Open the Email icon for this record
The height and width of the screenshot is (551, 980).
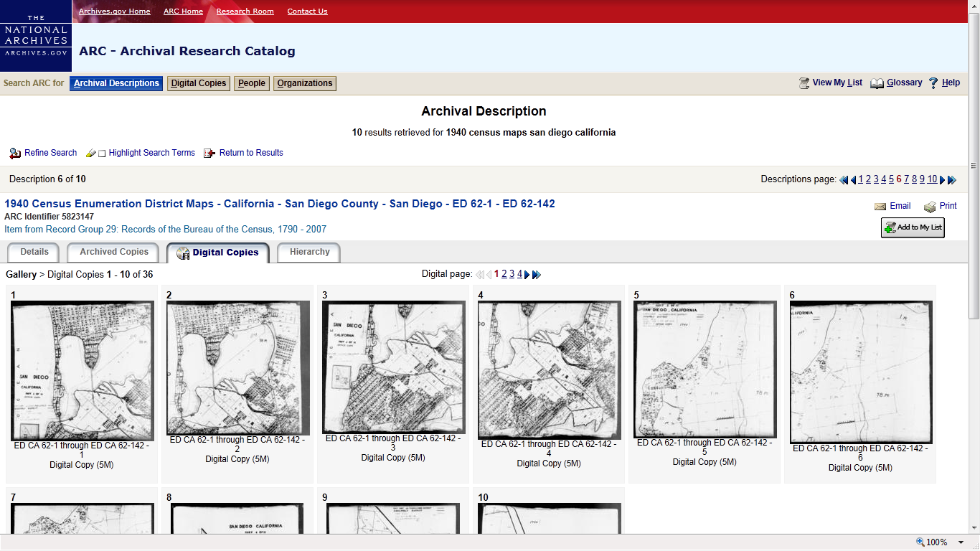(x=881, y=206)
